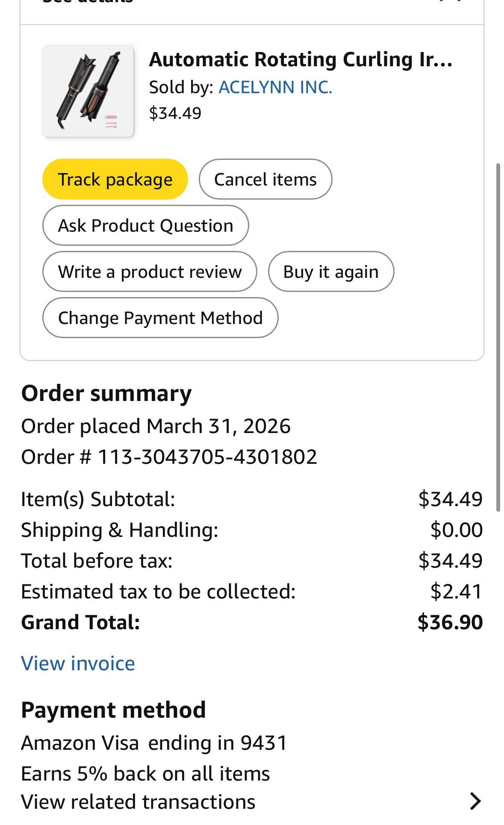Visit the ACELYNN INC. seller page
Screen dimensions: 504x825
[x=275, y=87]
